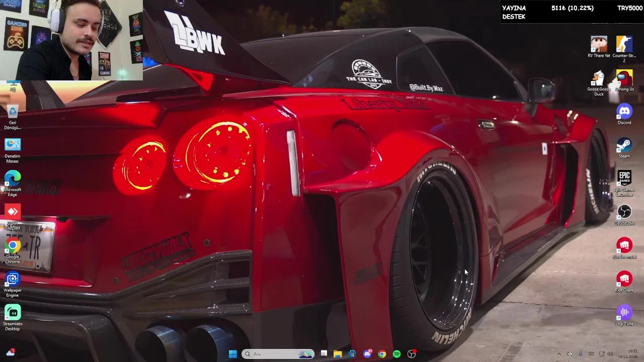The image size is (644, 362).
Task: Open Task View on the taskbar
Action: [x=324, y=354]
